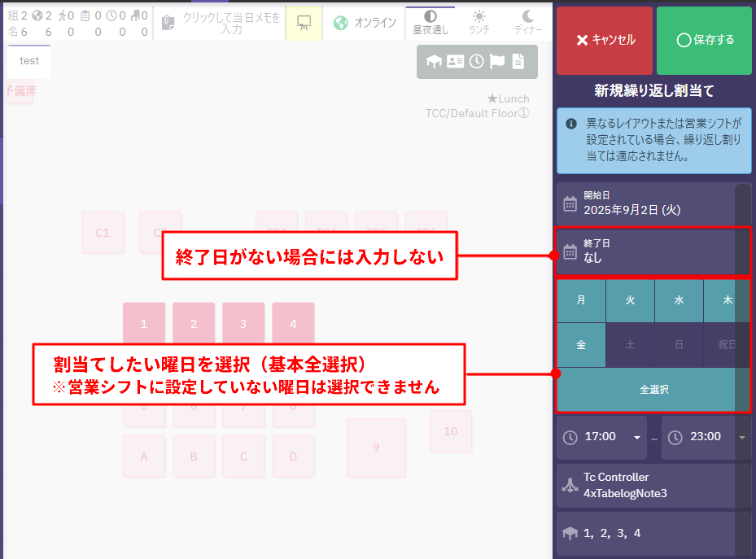This screenshot has width=756, height=559.
Task: Click the flag icon in gray toolbar
Action: coord(497,61)
